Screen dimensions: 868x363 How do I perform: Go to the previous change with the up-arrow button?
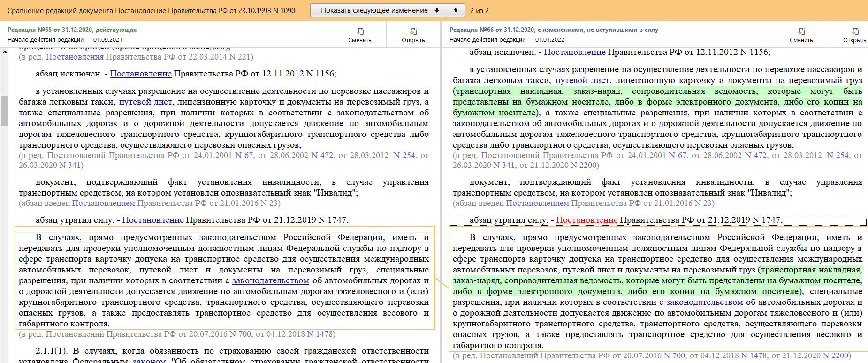tap(455, 10)
